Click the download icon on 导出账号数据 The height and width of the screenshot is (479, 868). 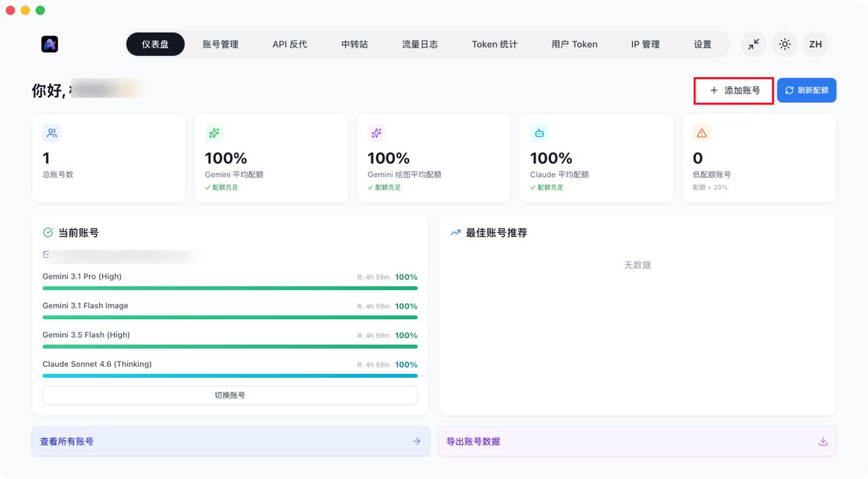coord(823,441)
